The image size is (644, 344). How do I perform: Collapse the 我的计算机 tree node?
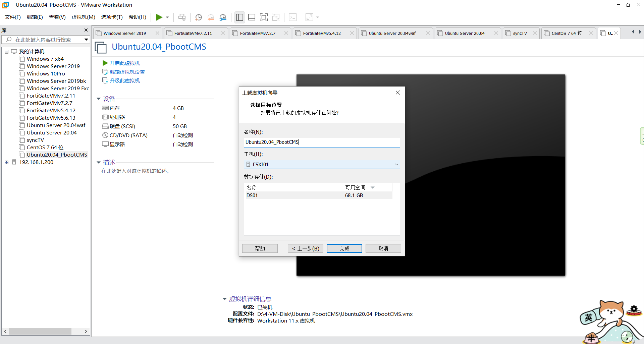[6, 52]
